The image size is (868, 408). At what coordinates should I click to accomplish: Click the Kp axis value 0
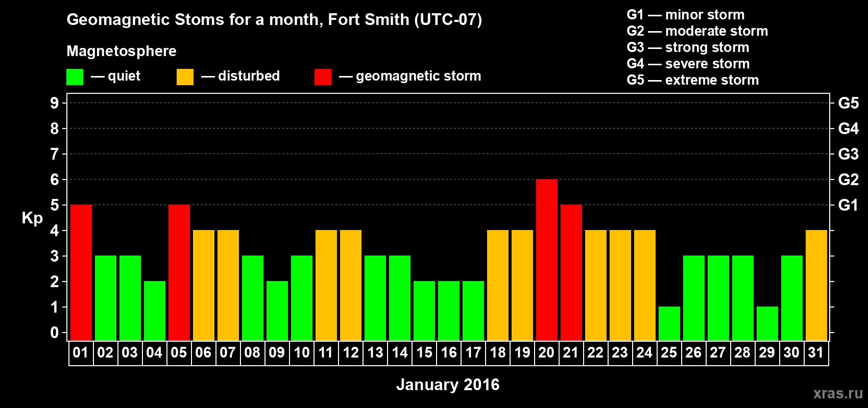click(55, 333)
